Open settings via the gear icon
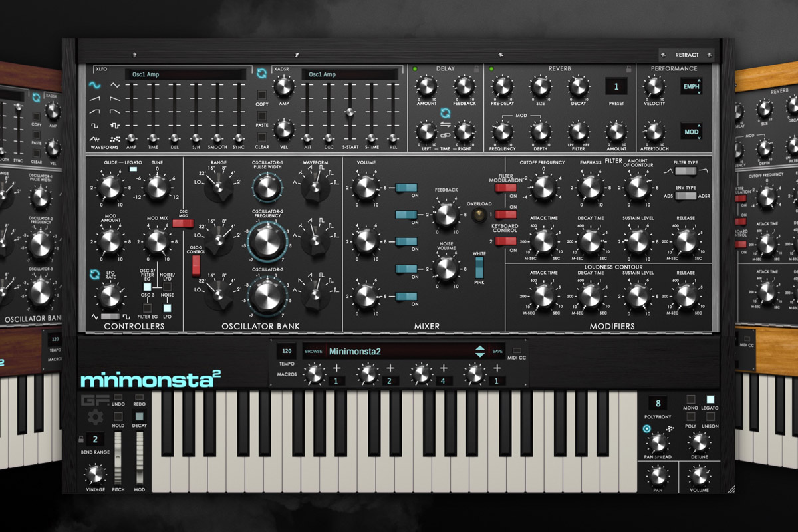The width and height of the screenshot is (798, 532). [96, 417]
